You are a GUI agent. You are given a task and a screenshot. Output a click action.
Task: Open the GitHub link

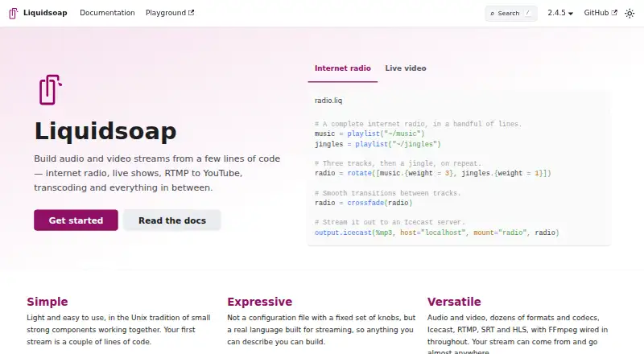coord(601,13)
